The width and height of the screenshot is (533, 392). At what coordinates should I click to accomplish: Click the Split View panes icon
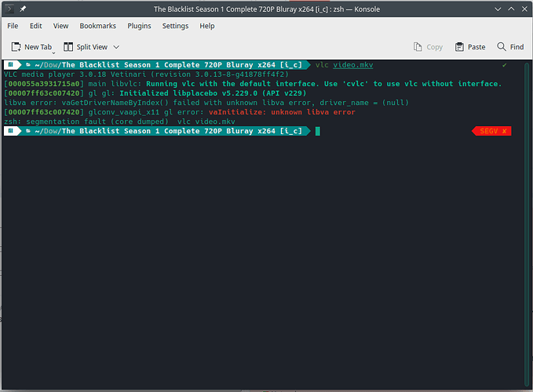tap(68, 47)
